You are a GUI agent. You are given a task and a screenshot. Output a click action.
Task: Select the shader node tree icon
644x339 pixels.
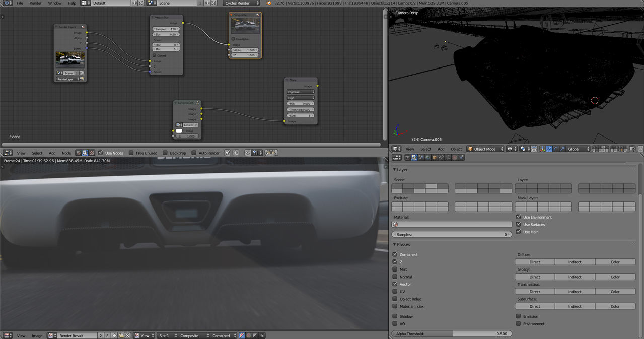tap(78, 153)
